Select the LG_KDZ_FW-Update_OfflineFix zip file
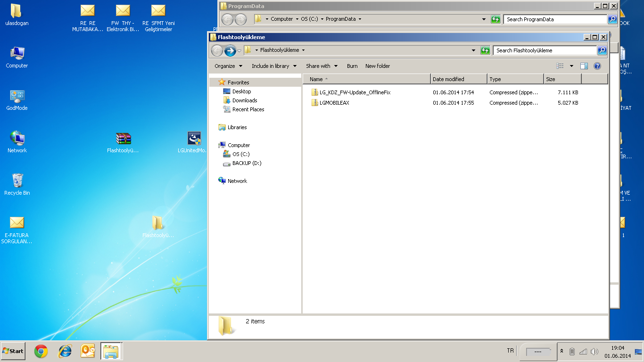Screen dimensions: 644x362 (355, 92)
